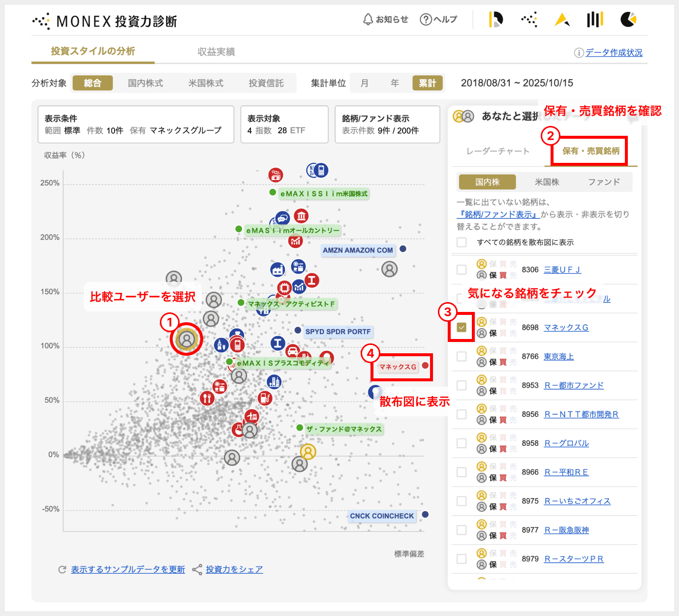Uncheck the マネックスG 8698 checkbox
The height and width of the screenshot is (616, 679).
[462, 328]
